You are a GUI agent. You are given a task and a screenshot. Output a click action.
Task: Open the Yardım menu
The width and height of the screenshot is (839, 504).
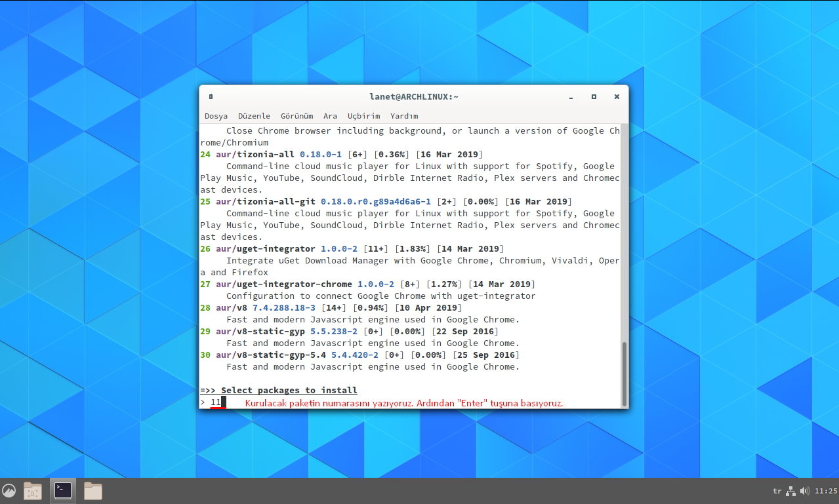click(x=403, y=116)
